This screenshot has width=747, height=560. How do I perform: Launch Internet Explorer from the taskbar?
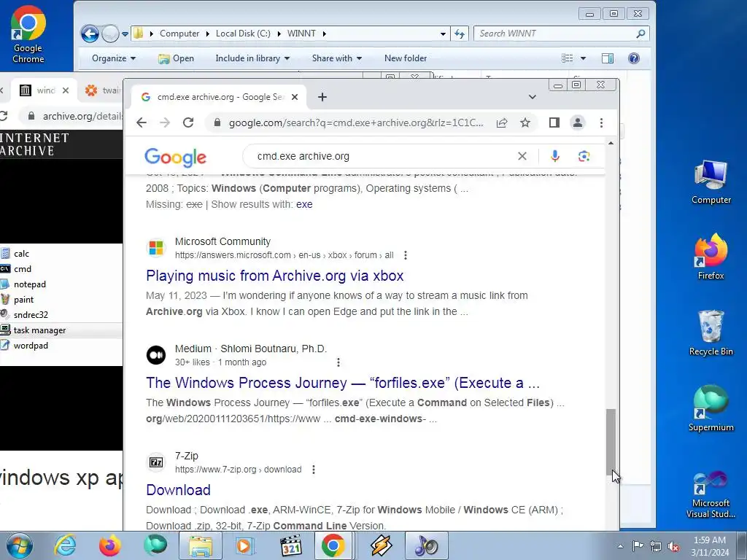pyautogui.click(x=65, y=545)
